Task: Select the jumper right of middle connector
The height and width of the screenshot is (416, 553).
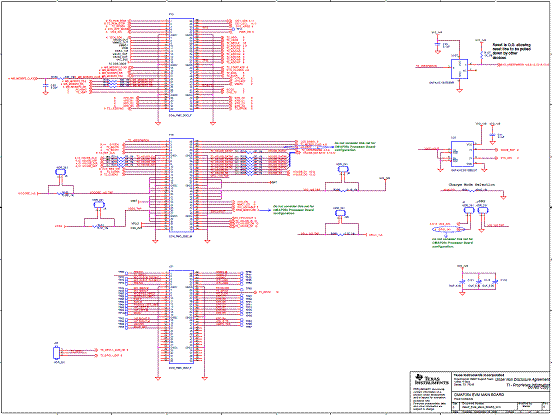Action: (x=342, y=169)
